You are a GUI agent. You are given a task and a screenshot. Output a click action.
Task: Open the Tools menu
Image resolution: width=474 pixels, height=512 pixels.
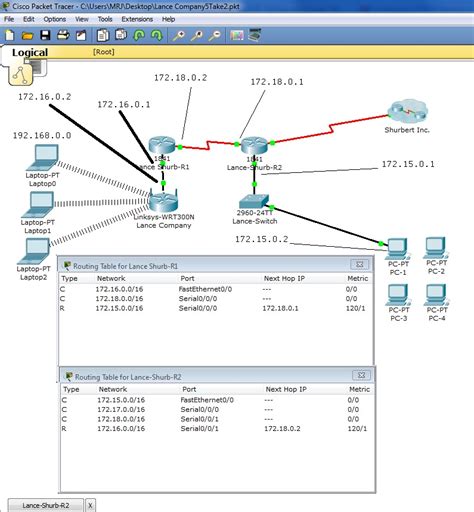(105, 19)
